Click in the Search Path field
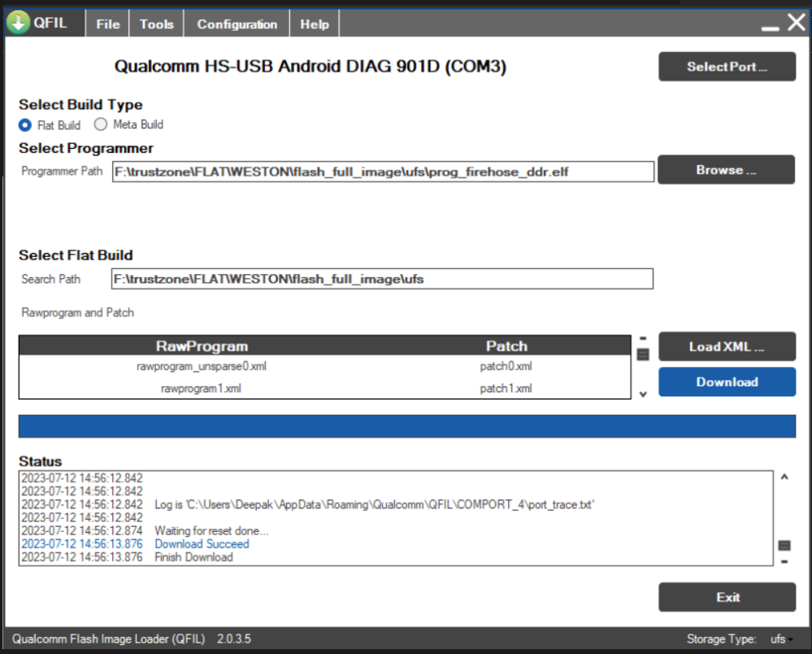The height and width of the screenshot is (654, 812). [382, 279]
